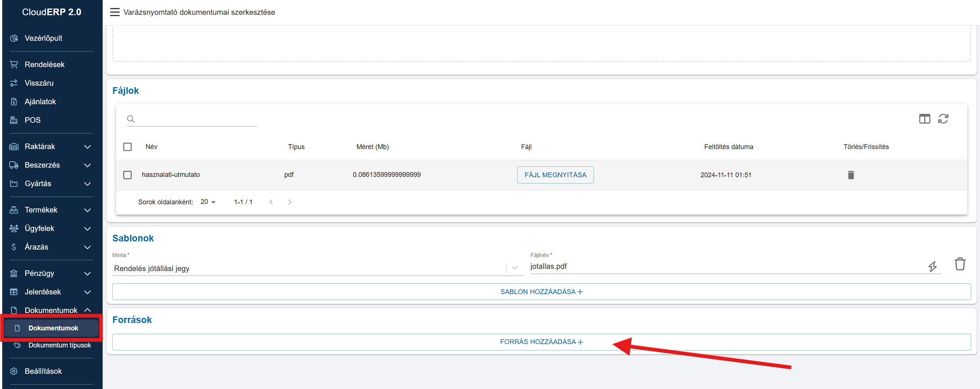Click the Dokumentum típusok tag icon
The height and width of the screenshot is (389, 980).
point(17,345)
